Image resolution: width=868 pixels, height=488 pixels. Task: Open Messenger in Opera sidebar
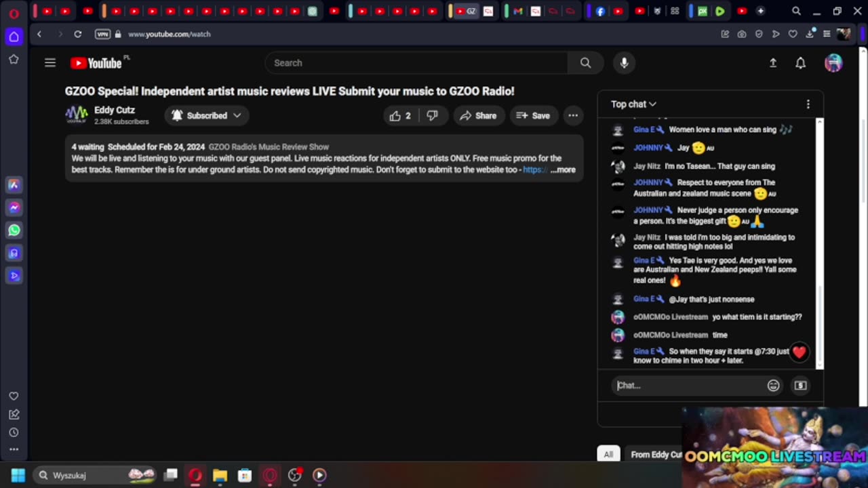pyautogui.click(x=14, y=207)
